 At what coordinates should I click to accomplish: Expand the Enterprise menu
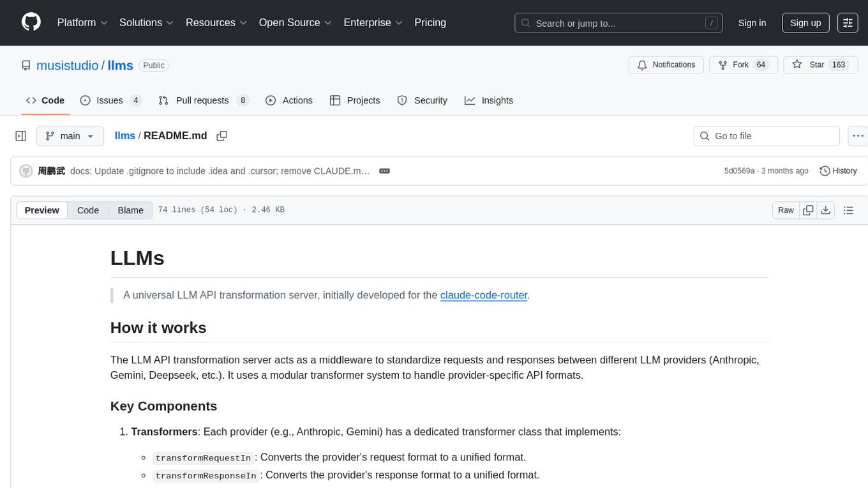point(373,22)
